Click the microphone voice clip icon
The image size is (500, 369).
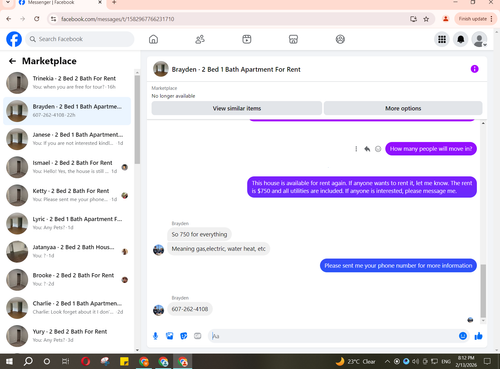point(155,336)
